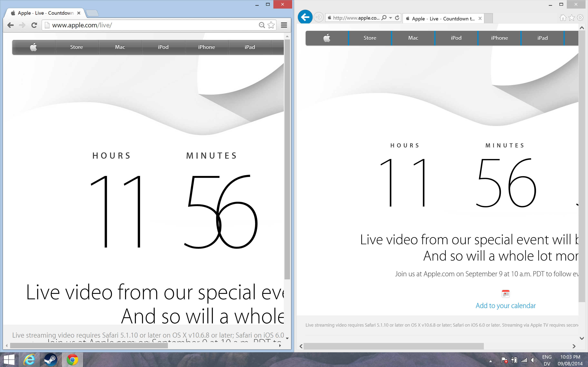Bookmark page with Chrome star icon
The image size is (588, 367).
(271, 25)
